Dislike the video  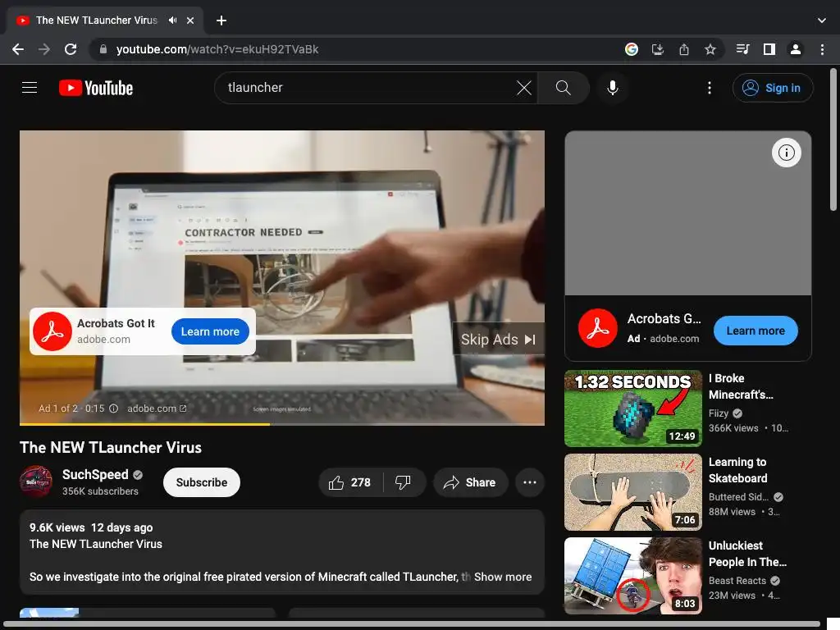tap(404, 482)
